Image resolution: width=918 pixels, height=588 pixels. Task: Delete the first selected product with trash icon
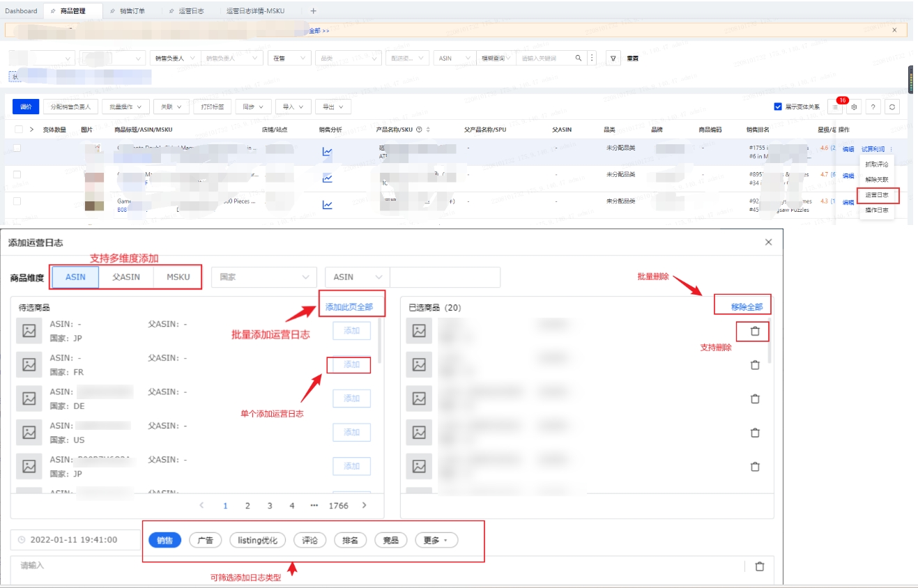click(x=754, y=331)
